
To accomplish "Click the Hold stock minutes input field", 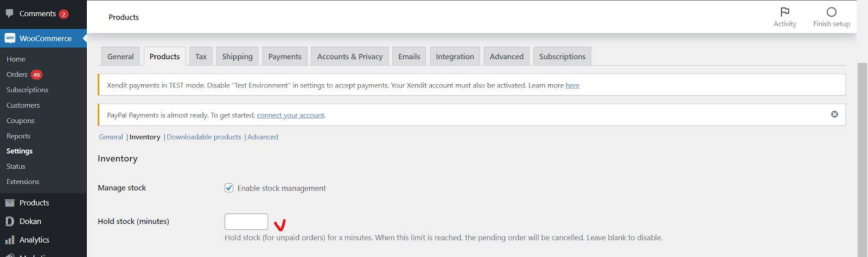I will (x=246, y=222).
